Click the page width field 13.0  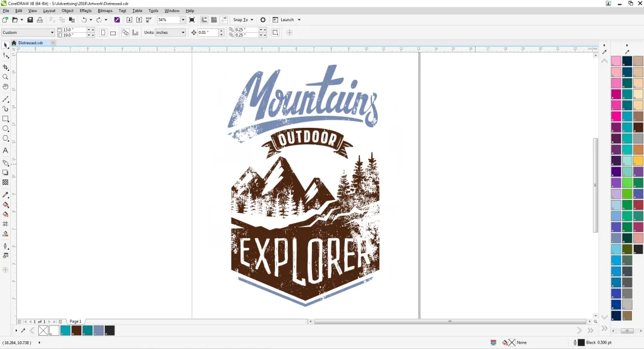point(74,30)
